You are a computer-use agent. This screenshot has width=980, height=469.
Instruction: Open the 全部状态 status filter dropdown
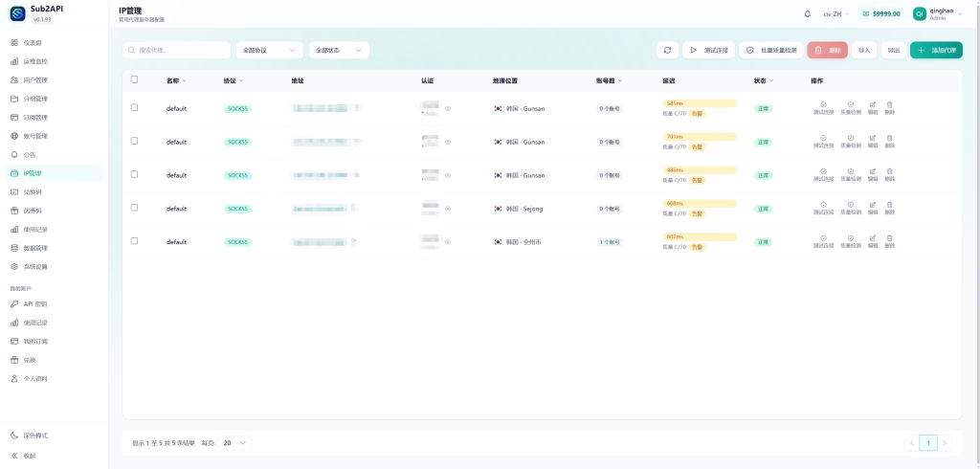tap(340, 50)
